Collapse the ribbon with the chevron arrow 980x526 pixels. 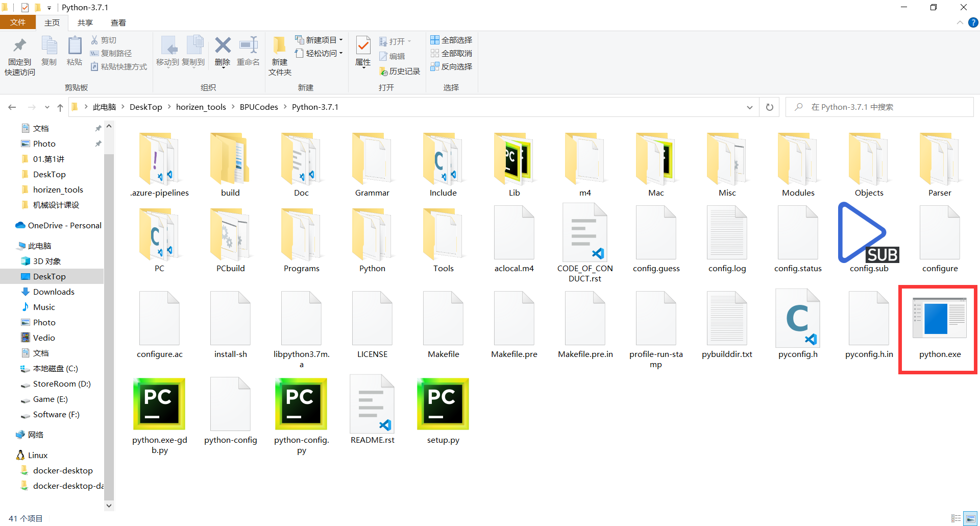coord(960,22)
